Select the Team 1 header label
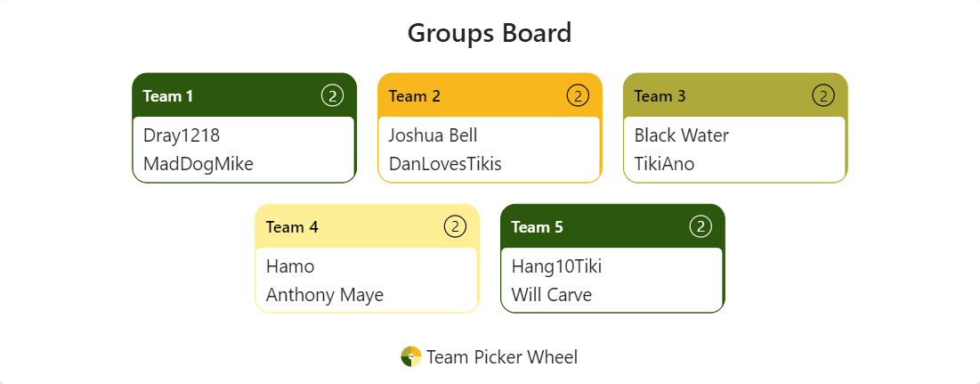The width and height of the screenshot is (980, 384). coord(168,96)
